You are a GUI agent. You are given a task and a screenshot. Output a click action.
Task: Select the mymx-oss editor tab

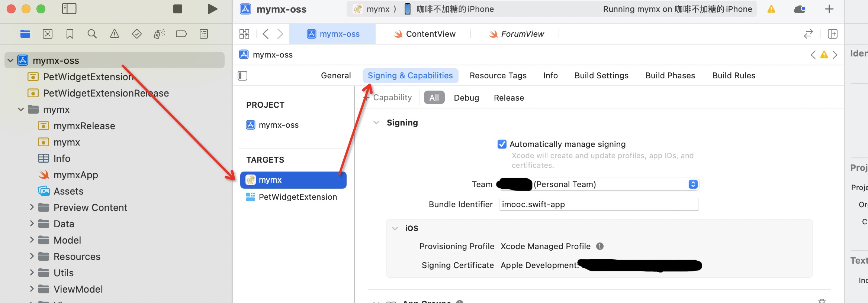click(x=333, y=34)
